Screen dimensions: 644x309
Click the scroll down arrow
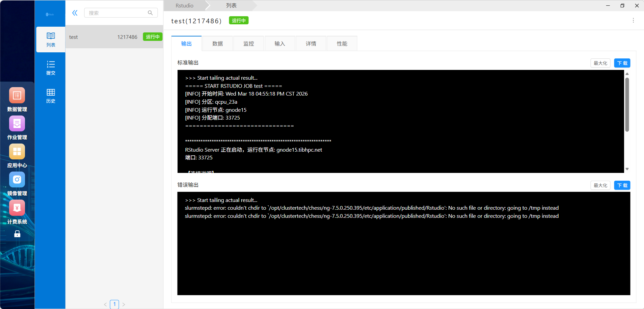tap(627, 169)
